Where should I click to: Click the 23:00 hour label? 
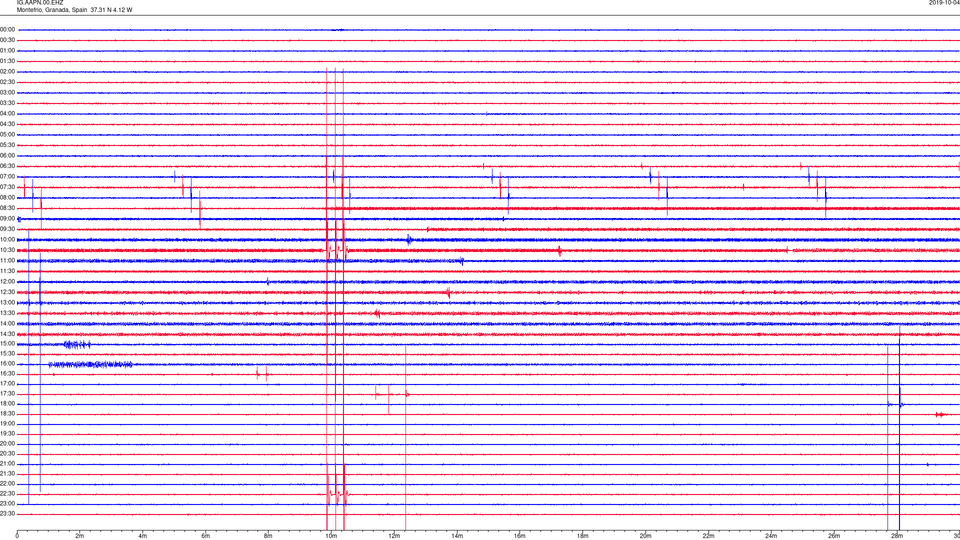pyautogui.click(x=7, y=504)
